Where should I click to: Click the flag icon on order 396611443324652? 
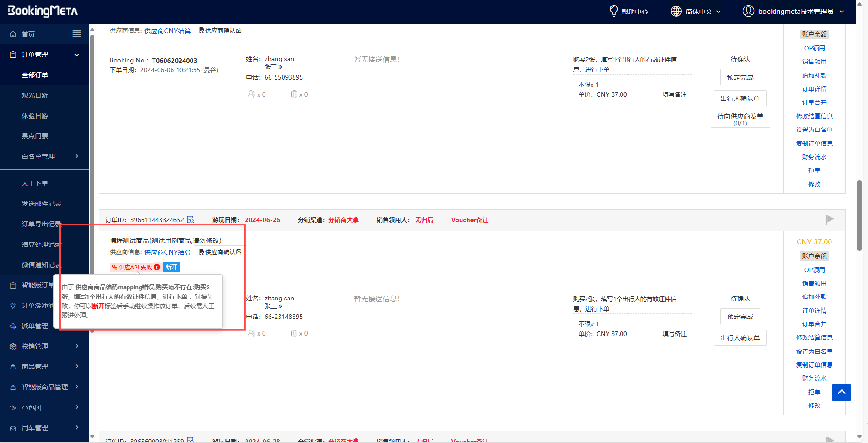(x=830, y=219)
